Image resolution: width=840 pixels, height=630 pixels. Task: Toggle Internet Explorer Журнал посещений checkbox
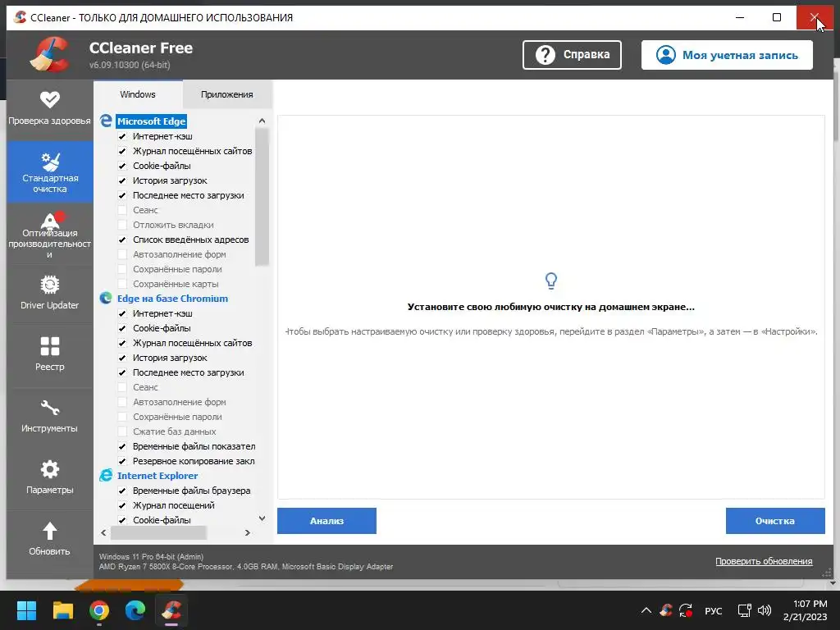122,505
